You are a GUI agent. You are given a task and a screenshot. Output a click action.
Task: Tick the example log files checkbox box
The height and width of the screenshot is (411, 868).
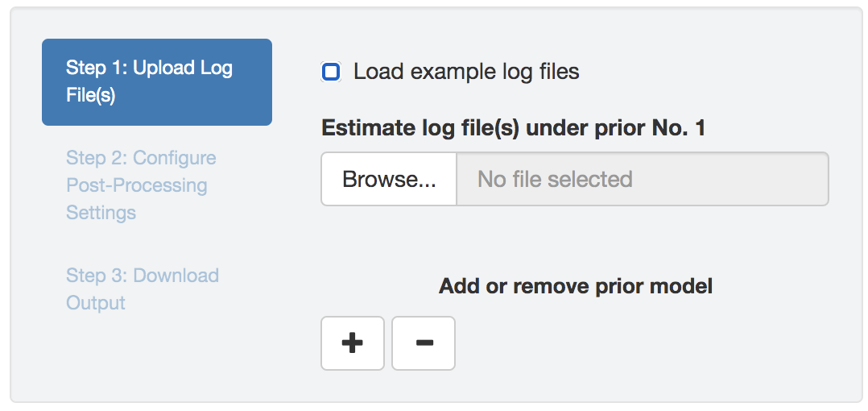(331, 72)
